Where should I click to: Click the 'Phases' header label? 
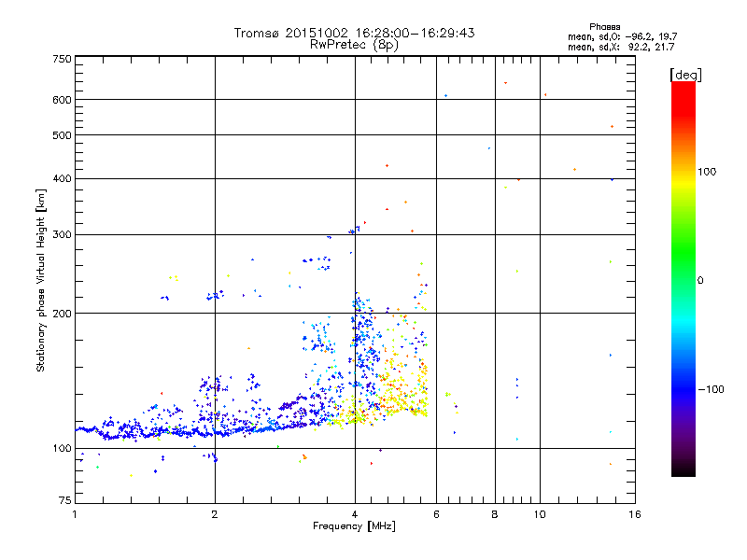pyautogui.click(x=604, y=27)
